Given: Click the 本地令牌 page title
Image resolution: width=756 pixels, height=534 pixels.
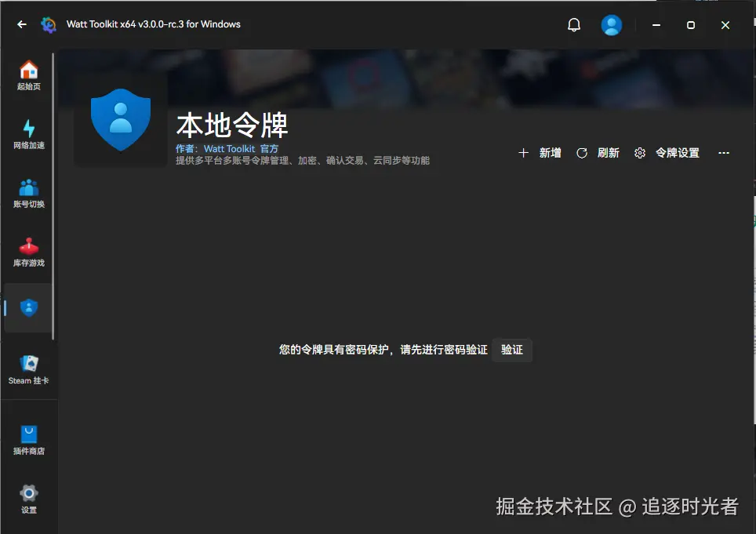Looking at the screenshot, I should point(232,125).
